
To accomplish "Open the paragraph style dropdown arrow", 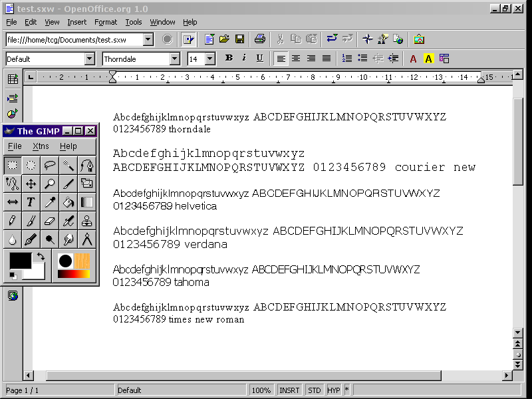I will (89, 59).
